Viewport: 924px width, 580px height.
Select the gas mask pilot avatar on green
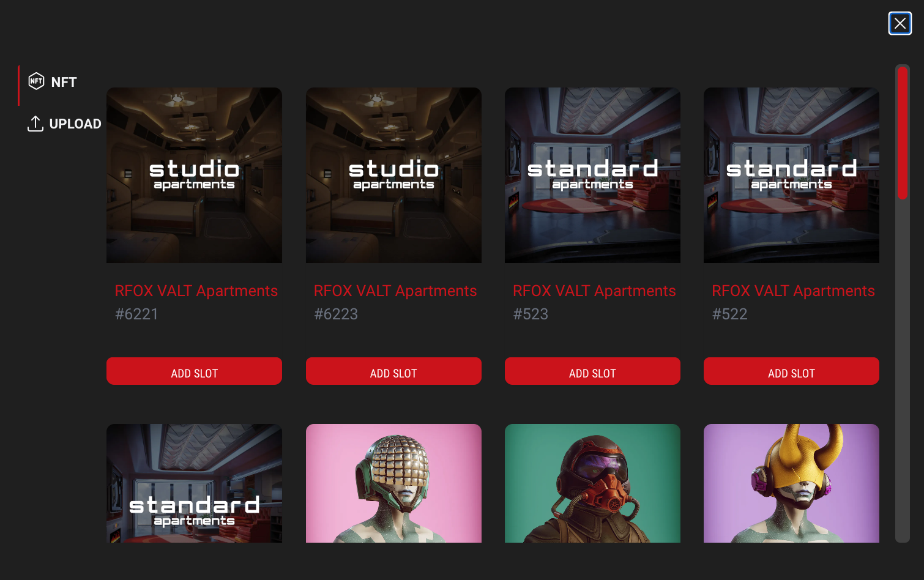click(x=592, y=483)
